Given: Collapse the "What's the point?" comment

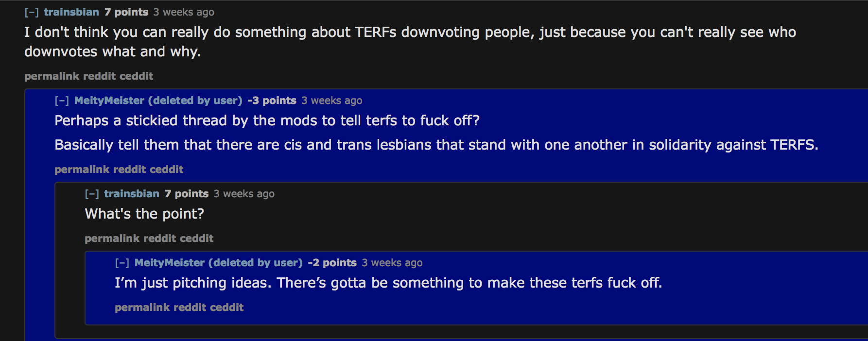Looking at the screenshot, I should pos(92,194).
